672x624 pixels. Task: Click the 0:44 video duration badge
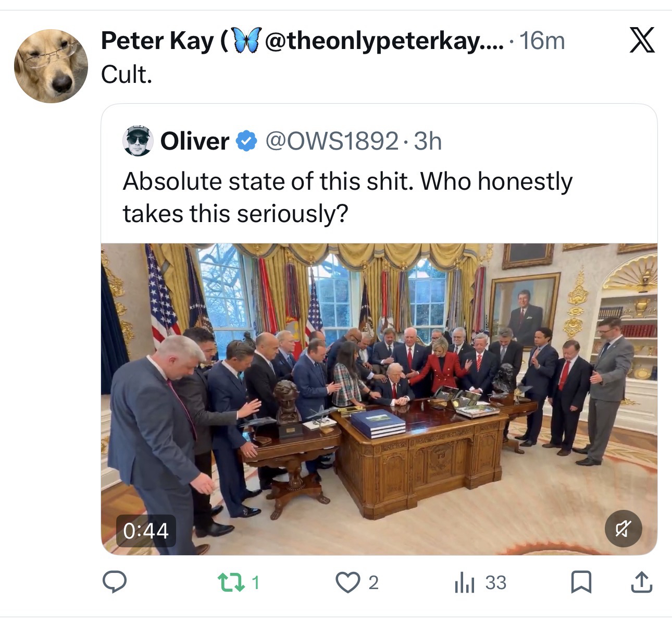click(x=146, y=531)
